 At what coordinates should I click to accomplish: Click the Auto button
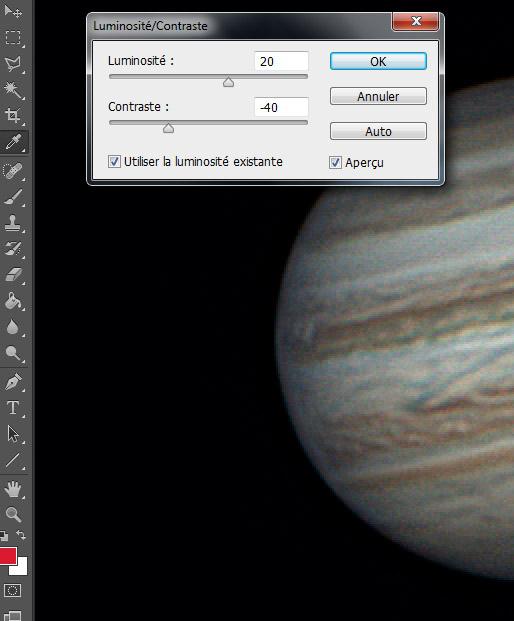click(378, 131)
